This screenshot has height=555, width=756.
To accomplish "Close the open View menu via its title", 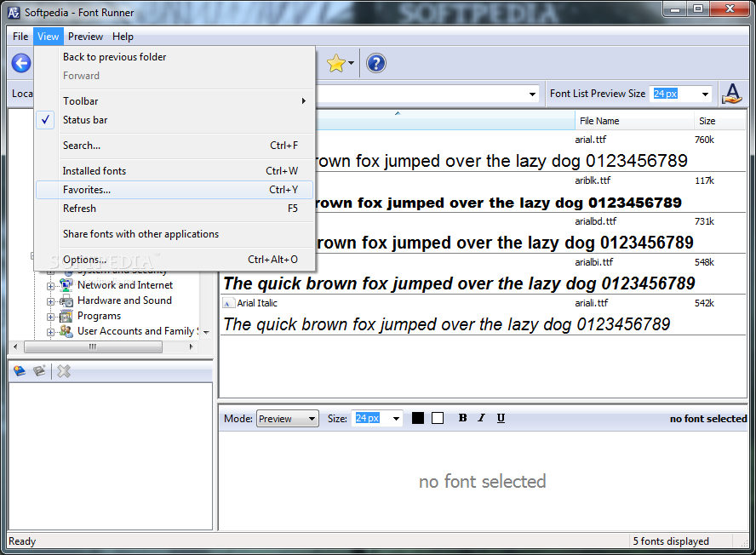I will click(49, 37).
